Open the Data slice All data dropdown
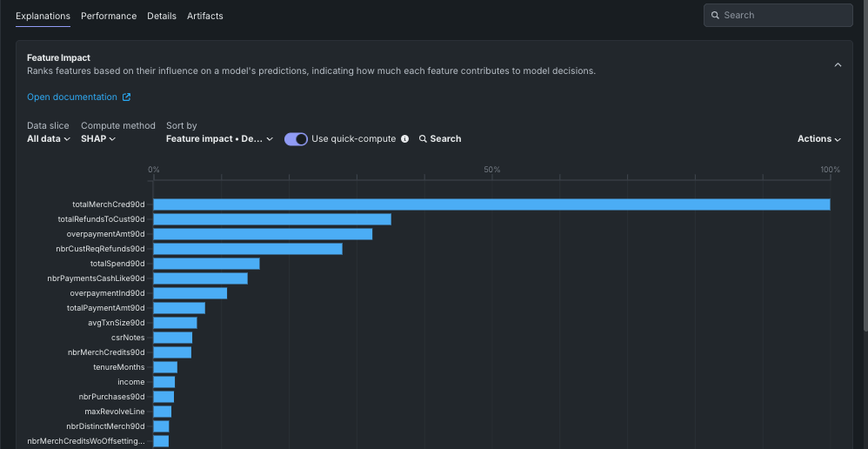 coord(49,139)
